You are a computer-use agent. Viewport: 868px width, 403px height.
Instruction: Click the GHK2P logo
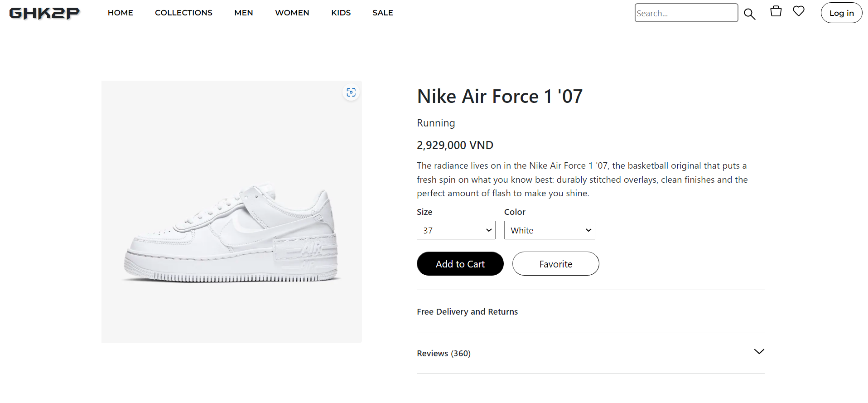[44, 13]
